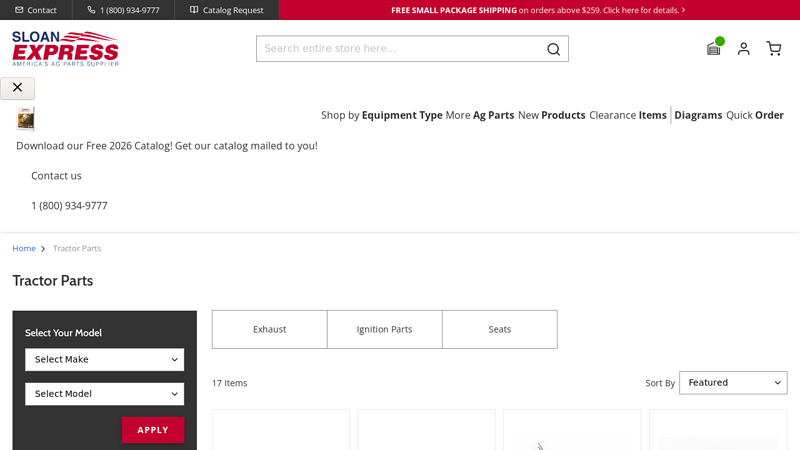The image size is (800, 450).
Task: Open the account user icon
Action: 743,48
